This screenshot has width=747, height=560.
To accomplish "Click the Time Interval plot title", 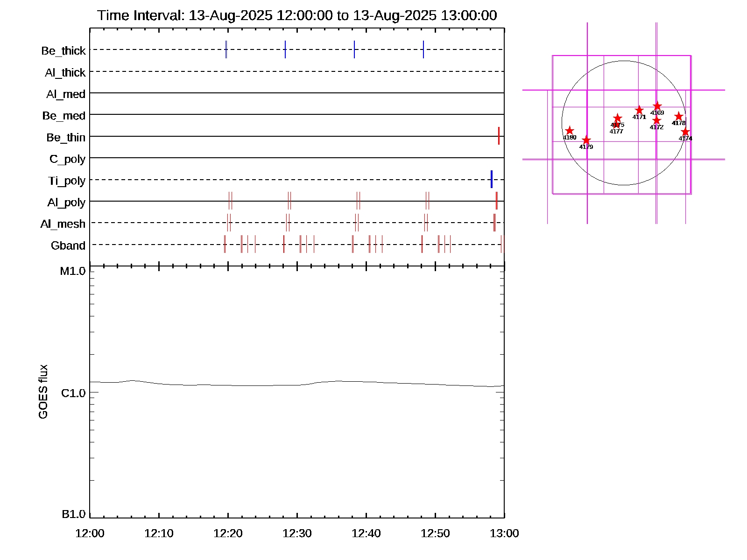I will tap(297, 15).
